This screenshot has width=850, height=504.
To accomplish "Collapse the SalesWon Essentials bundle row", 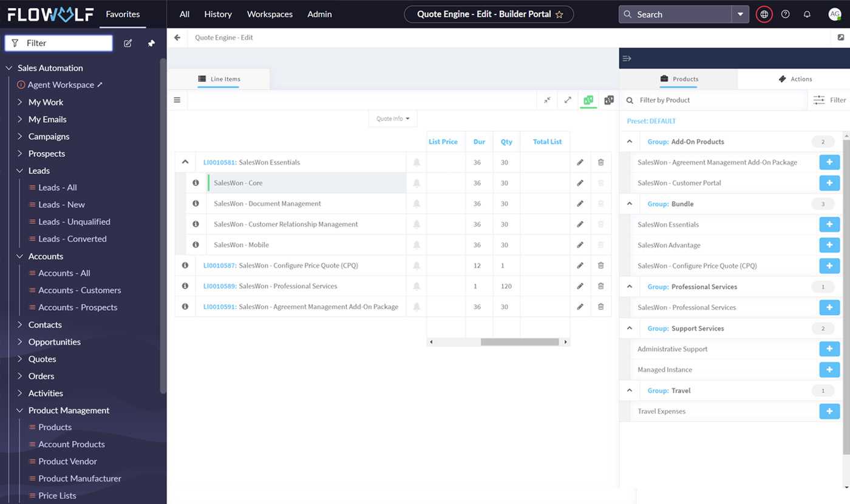I will pyautogui.click(x=185, y=162).
